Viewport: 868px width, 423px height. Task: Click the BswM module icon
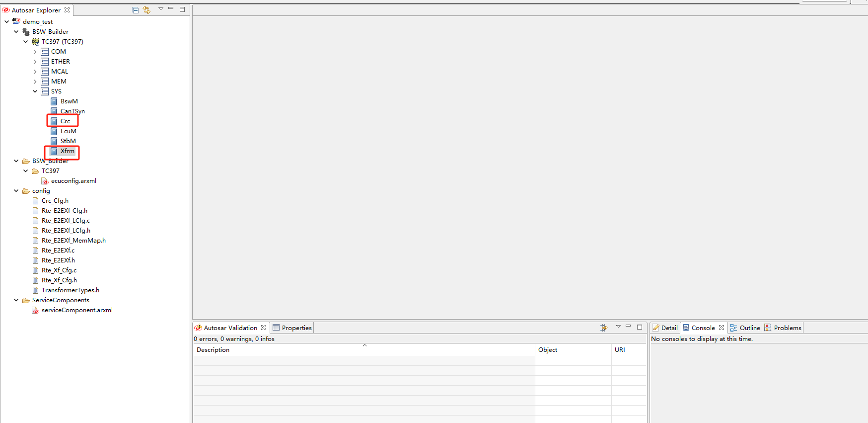54,101
